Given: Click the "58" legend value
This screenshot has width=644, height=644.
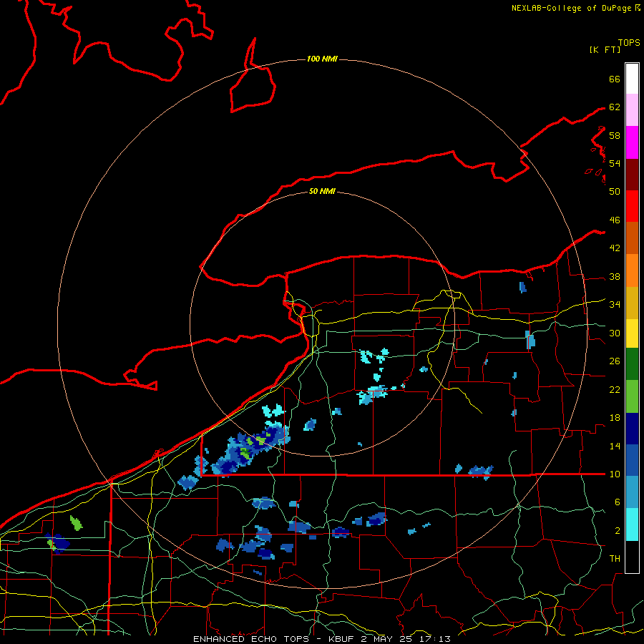Looking at the screenshot, I should click(x=615, y=135).
